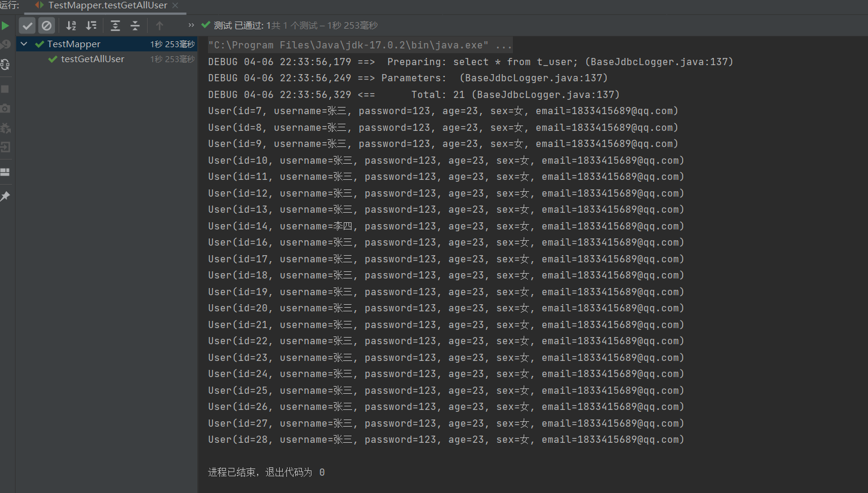Select the TestMapper test class row
868x493 pixels.
coord(106,44)
